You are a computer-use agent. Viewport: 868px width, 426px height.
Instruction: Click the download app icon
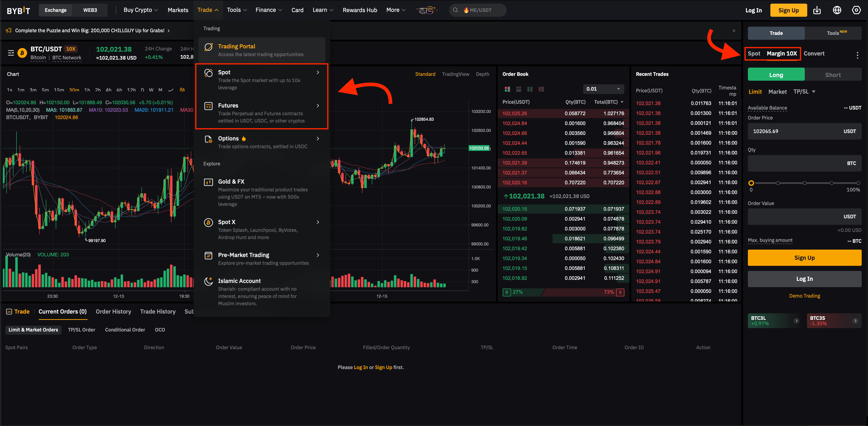(817, 10)
